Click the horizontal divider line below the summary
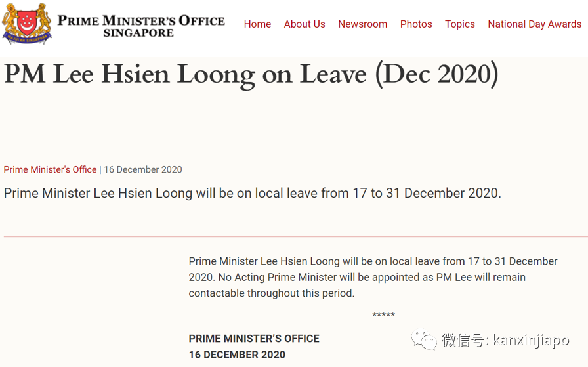This screenshot has height=367, width=588. coord(295,236)
